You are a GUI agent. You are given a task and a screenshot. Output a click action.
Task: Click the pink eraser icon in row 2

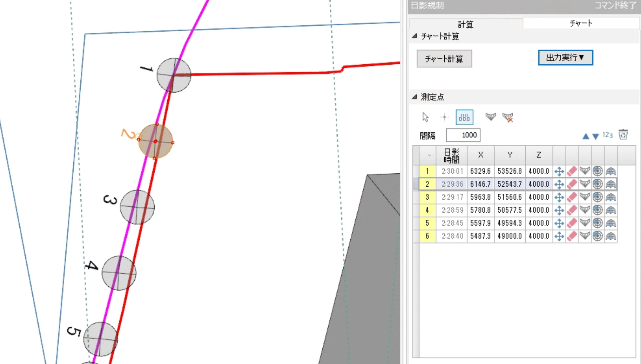pyautogui.click(x=572, y=184)
